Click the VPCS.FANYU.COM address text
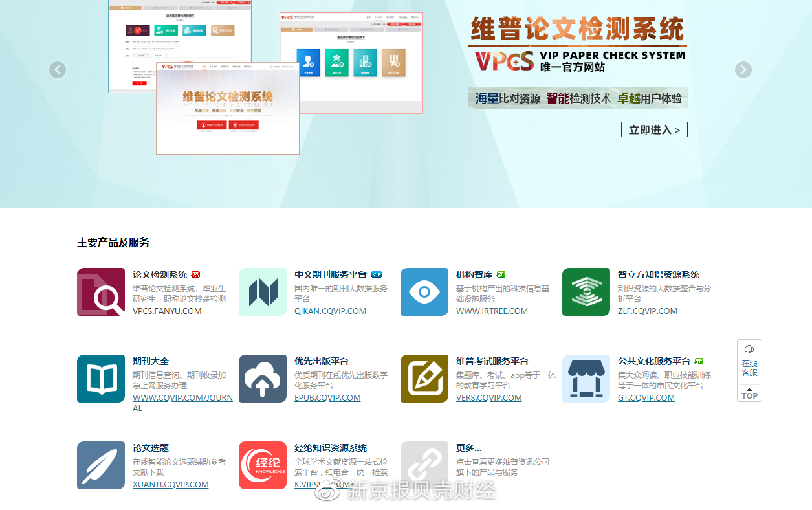 click(x=167, y=311)
